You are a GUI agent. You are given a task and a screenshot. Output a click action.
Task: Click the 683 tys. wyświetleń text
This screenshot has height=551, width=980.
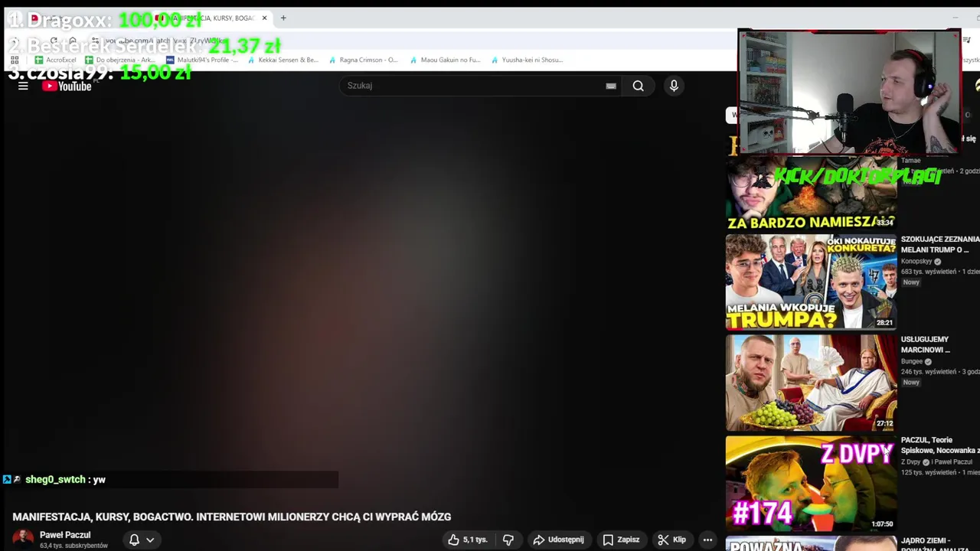point(929,272)
